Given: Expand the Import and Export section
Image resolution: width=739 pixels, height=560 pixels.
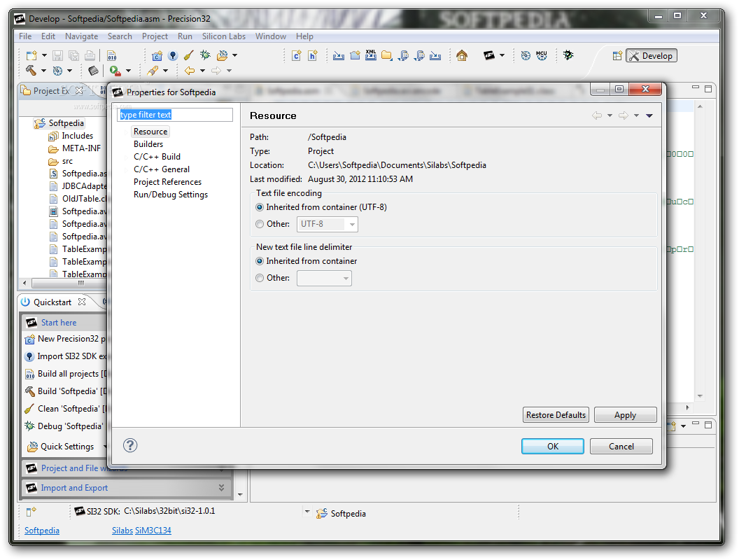Looking at the screenshot, I should tap(221, 488).
